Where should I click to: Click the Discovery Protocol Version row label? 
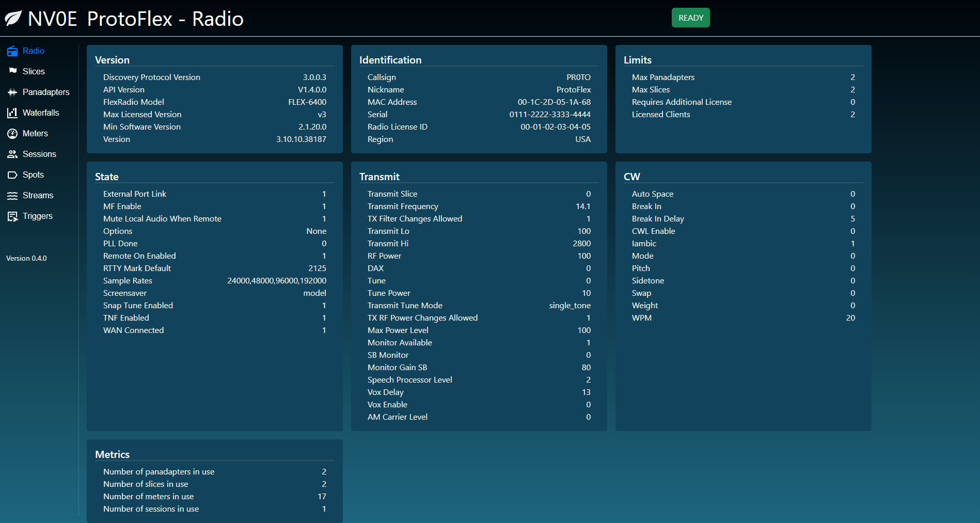152,77
